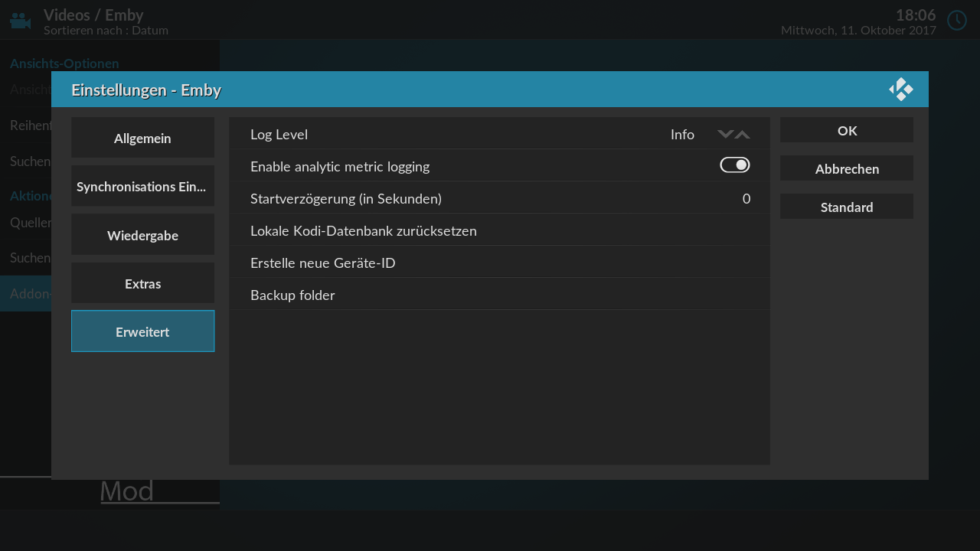980x551 pixels.
Task: Click the video camera icon beside Videos / Emby
Action: pyautogui.click(x=21, y=21)
